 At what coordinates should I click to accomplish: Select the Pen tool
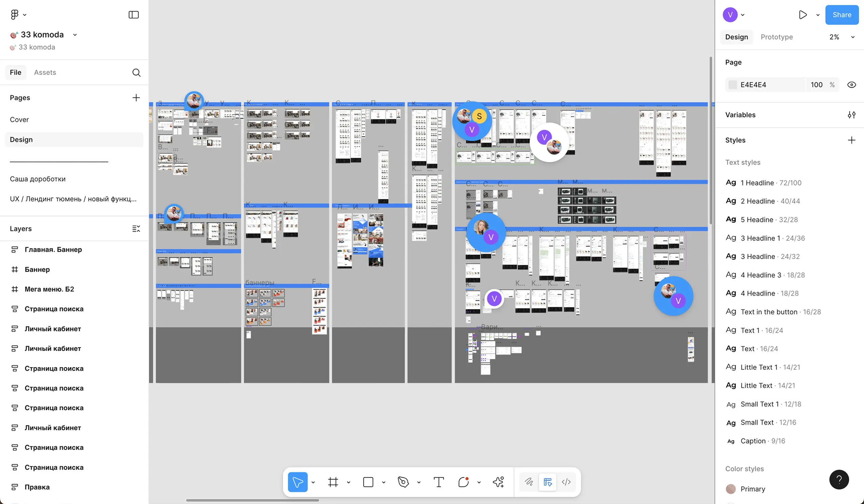[403, 482]
